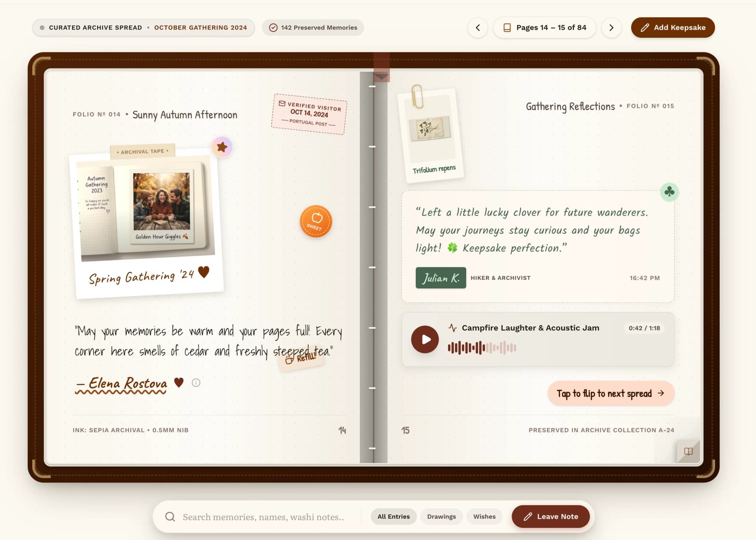Click the Preserved in Archive Collection A-24 footer
The height and width of the screenshot is (540, 756).
point(601,430)
